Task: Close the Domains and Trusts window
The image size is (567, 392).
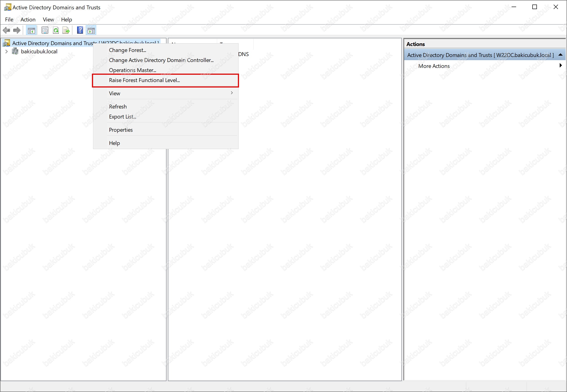Action: (x=556, y=7)
